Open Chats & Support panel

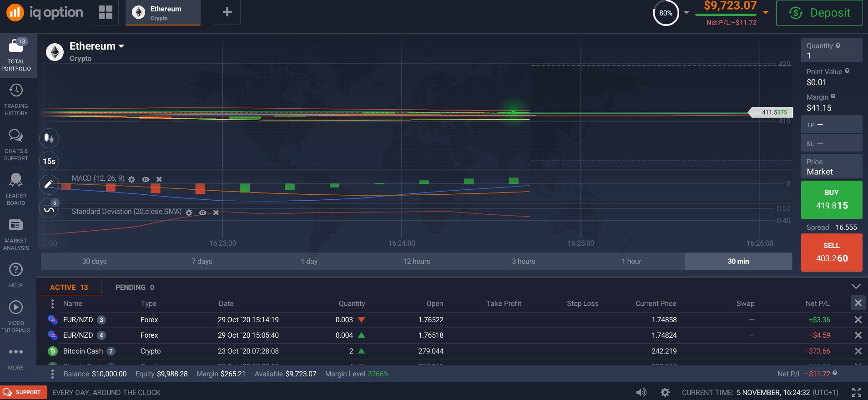(x=16, y=145)
